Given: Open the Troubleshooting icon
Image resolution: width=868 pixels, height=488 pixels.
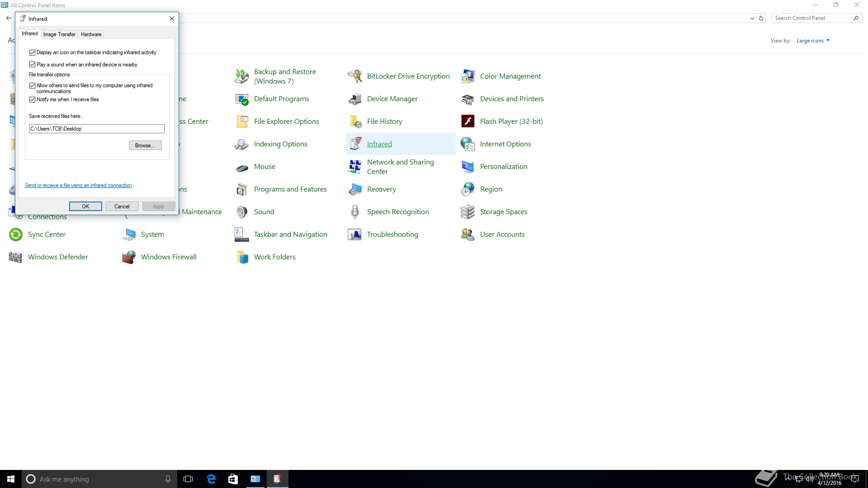Looking at the screenshot, I should [x=355, y=235].
